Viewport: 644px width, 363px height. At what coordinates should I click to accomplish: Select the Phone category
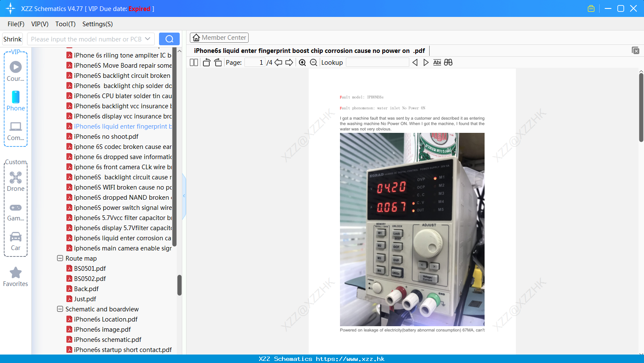point(16,101)
